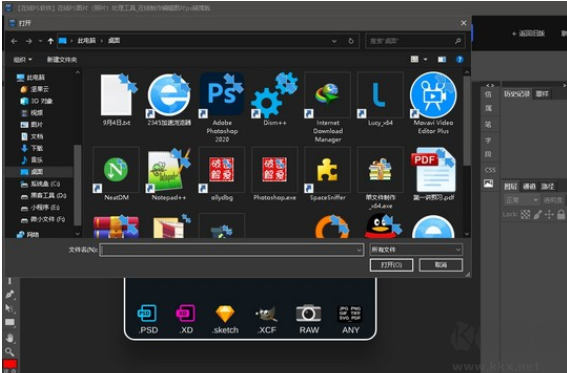This screenshot has width=567, height=373.
Task: Open the file type filter dropdown
Action: 416,250
